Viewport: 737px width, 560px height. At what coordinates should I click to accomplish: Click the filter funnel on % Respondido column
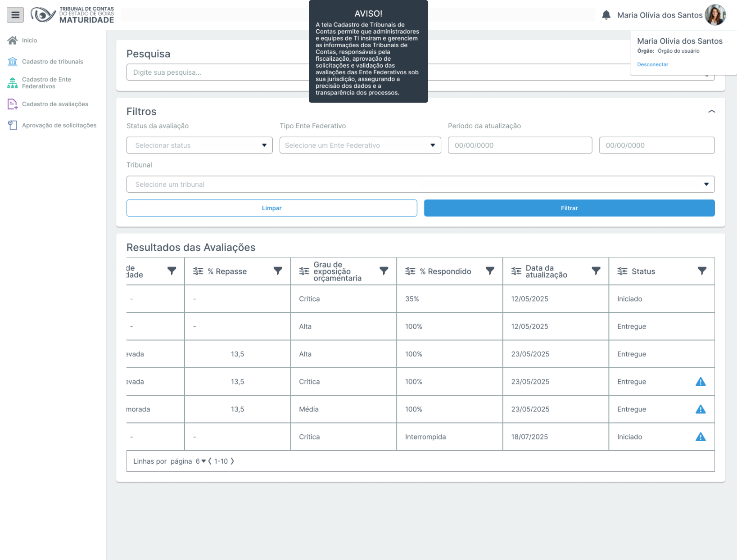[490, 271]
